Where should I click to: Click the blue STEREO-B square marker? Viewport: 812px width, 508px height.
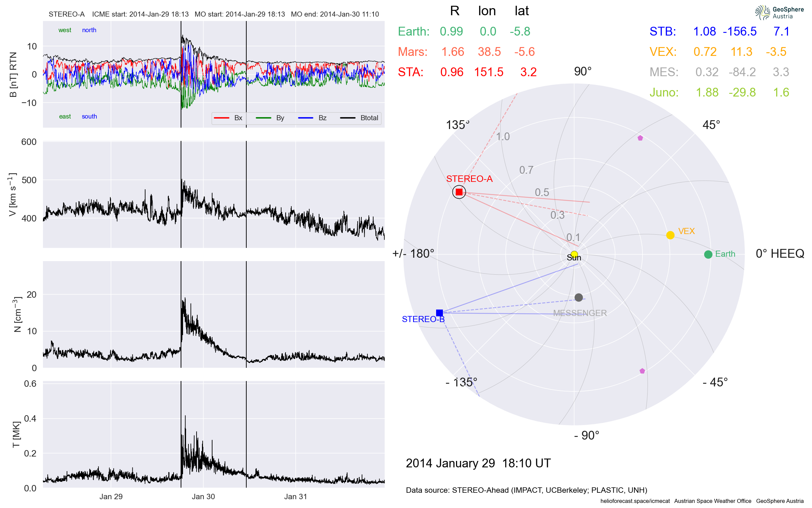click(x=439, y=313)
